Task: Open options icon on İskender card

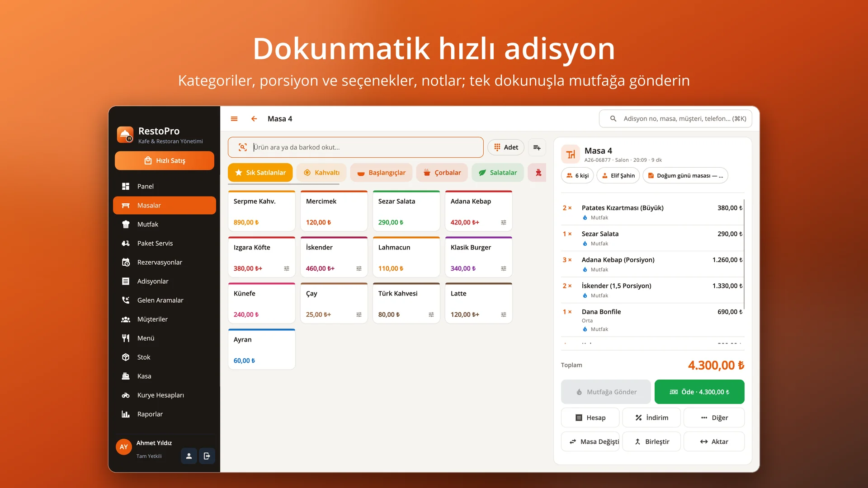Action: pos(359,268)
